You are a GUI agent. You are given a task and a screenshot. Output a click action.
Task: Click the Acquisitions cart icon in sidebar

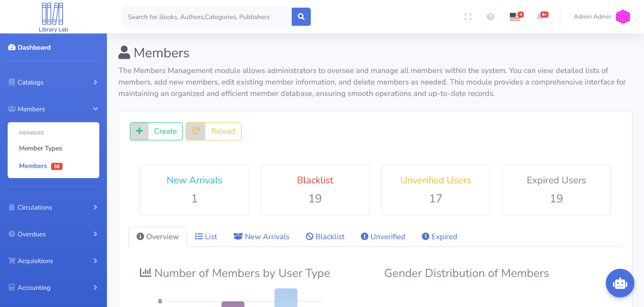tap(11, 261)
